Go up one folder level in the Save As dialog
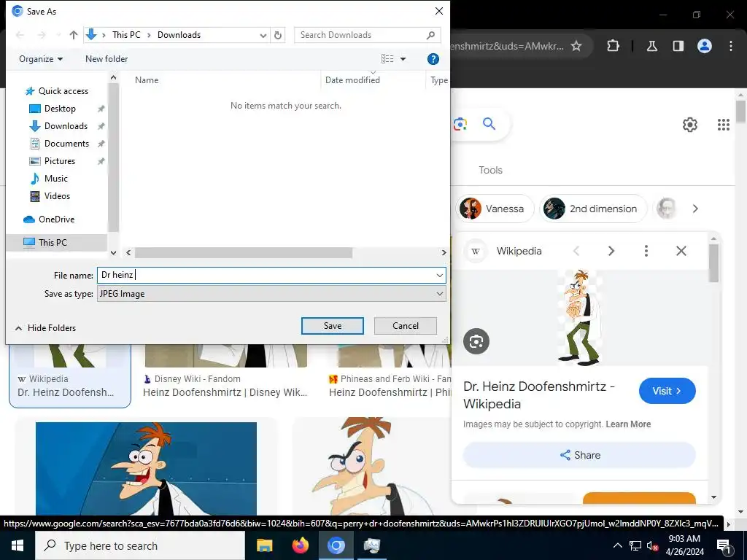 tap(74, 35)
